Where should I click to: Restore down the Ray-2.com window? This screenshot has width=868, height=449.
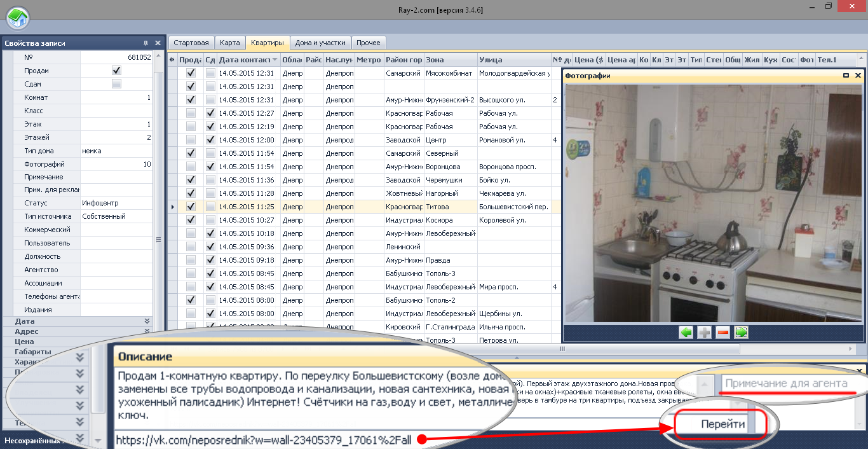point(828,5)
